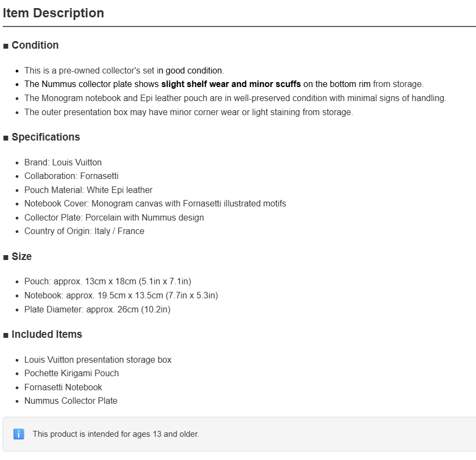Click the Specifications section square bullet
Screen dimensions: 476x460
(6, 138)
